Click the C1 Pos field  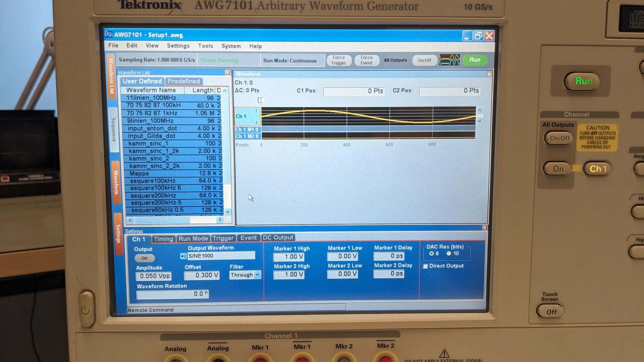[x=354, y=91]
